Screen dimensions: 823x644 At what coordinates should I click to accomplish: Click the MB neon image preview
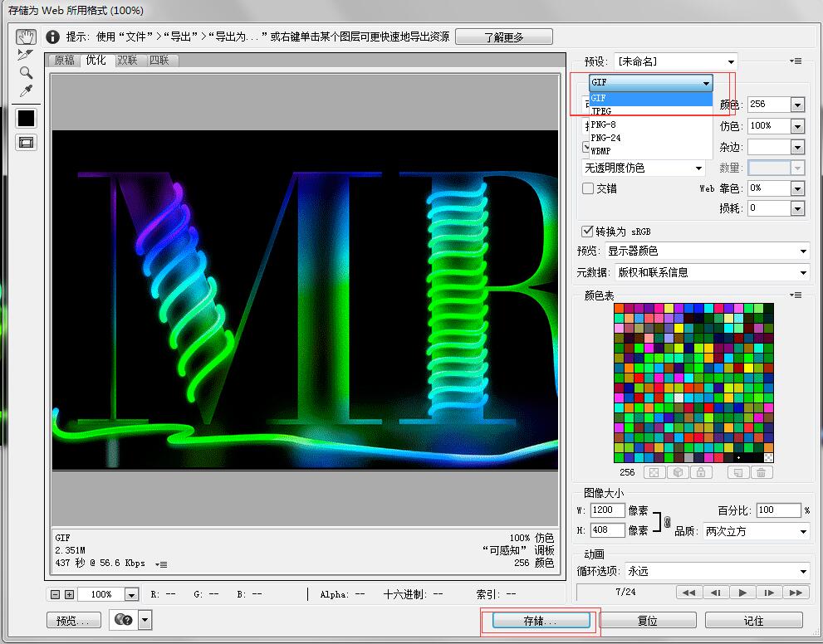point(305,300)
